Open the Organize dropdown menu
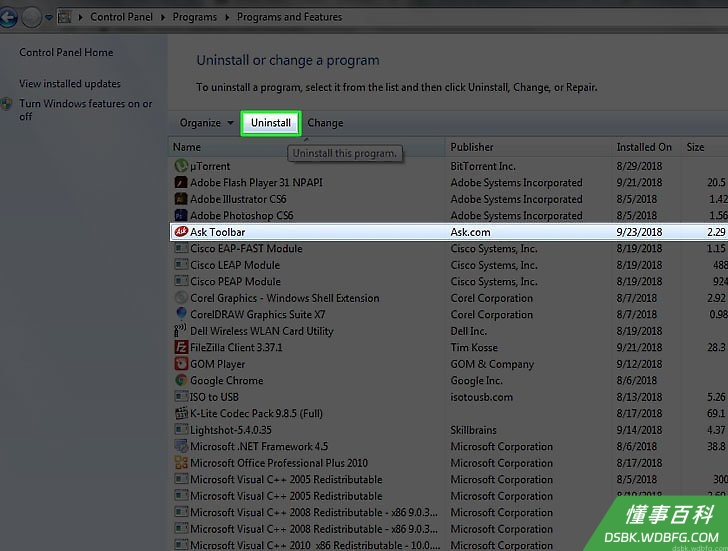 point(206,123)
